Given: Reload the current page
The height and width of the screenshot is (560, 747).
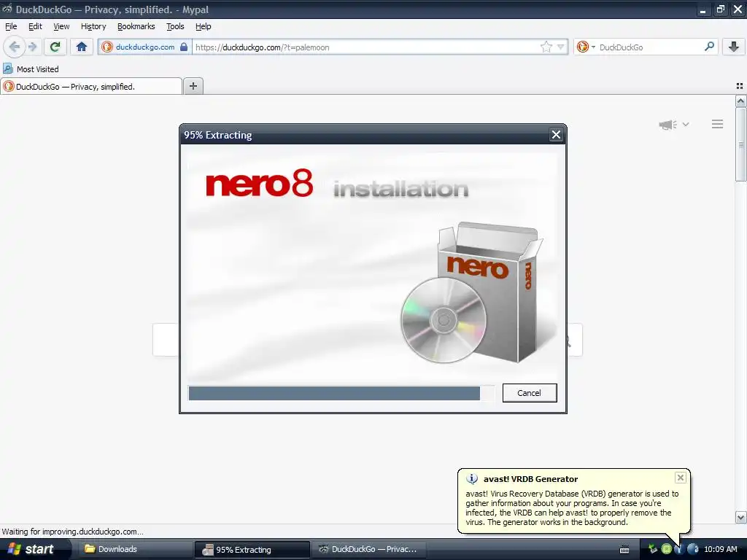Looking at the screenshot, I should click(x=55, y=47).
